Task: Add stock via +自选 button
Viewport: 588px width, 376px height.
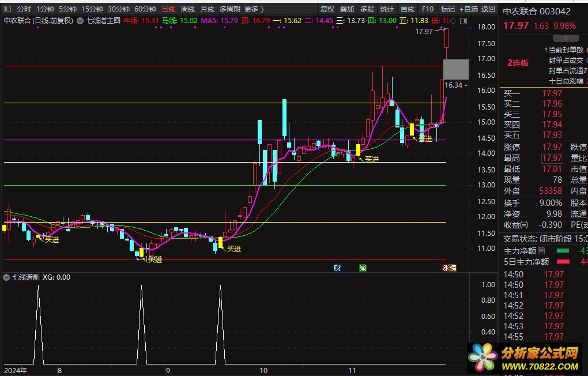Action: click(469, 9)
